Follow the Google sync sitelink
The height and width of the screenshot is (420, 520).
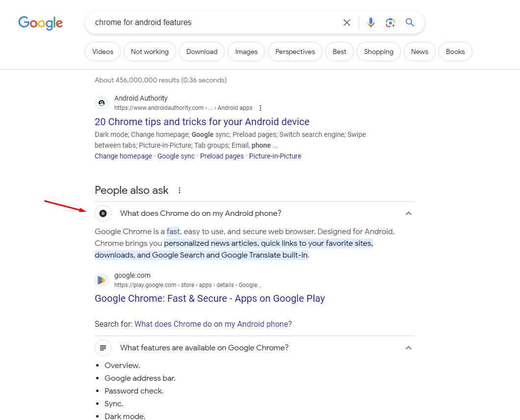pyautogui.click(x=176, y=156)
